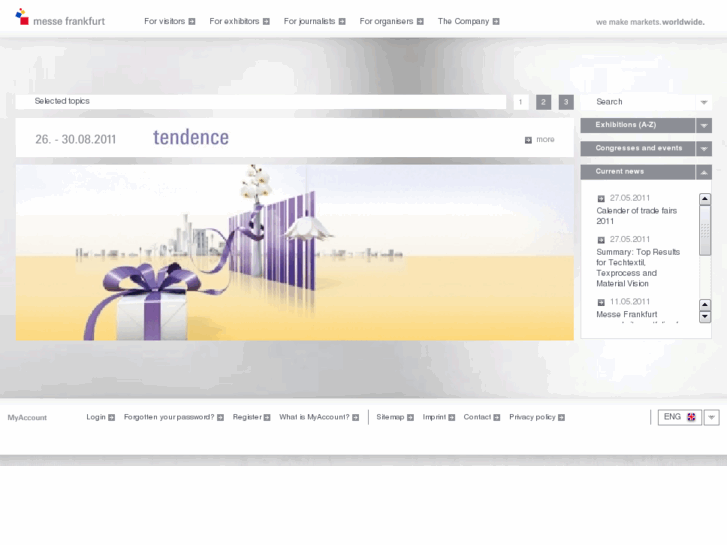Select topic slide number 1
This screenshot has height=545, width=727.
click(521, 102)
